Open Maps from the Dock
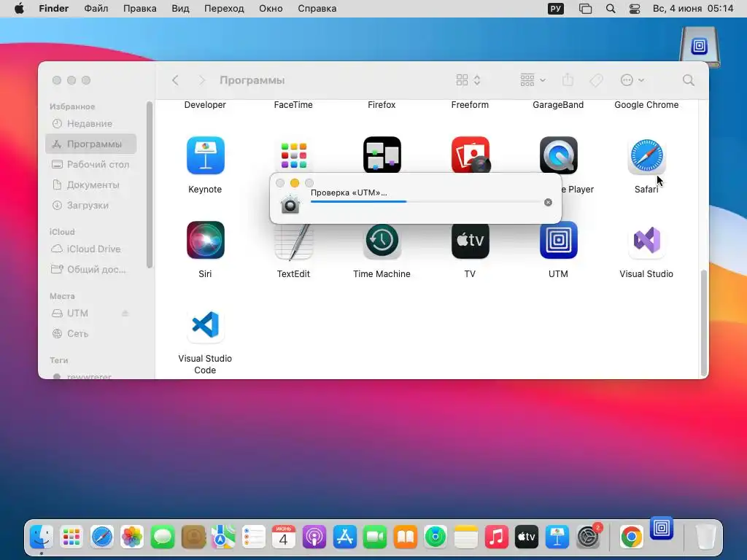The image size is (747, 560). pos(223,537)
